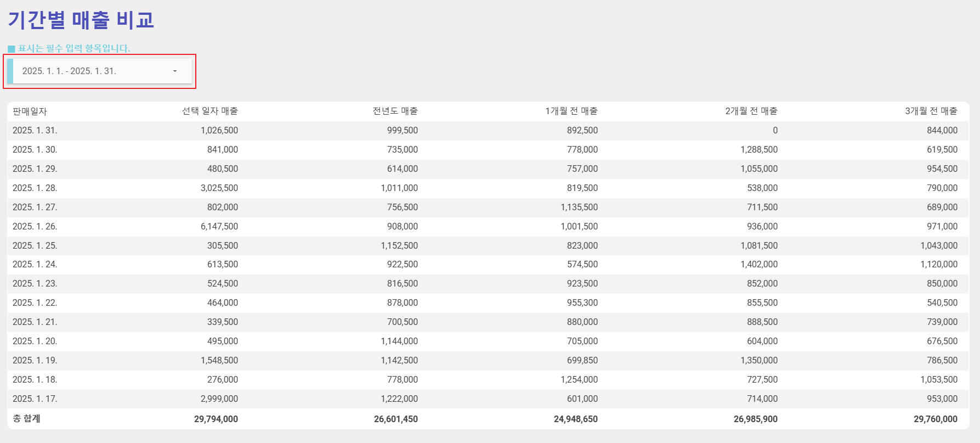Select the 2025. 1. 21. date cell
This screenshot has width=980, height=443.
35,322
